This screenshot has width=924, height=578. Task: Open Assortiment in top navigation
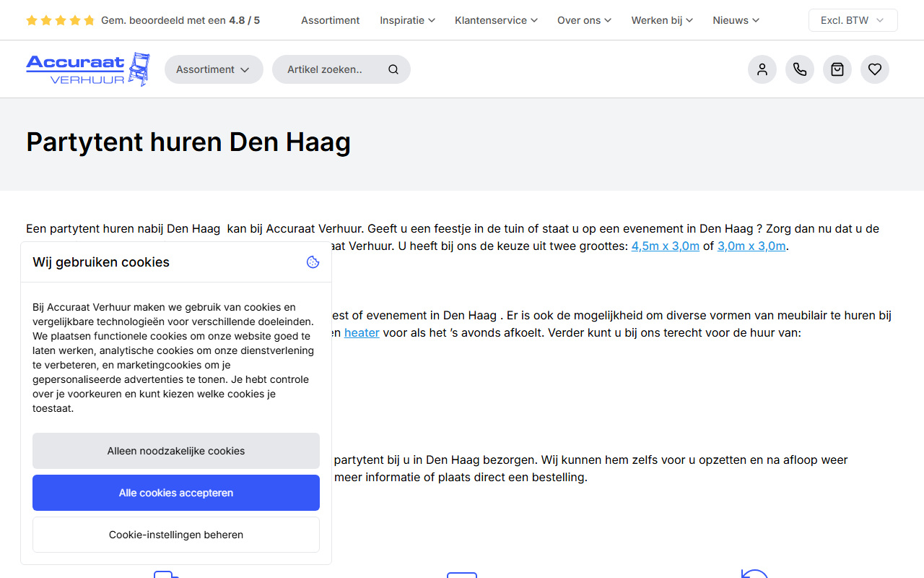331,20
